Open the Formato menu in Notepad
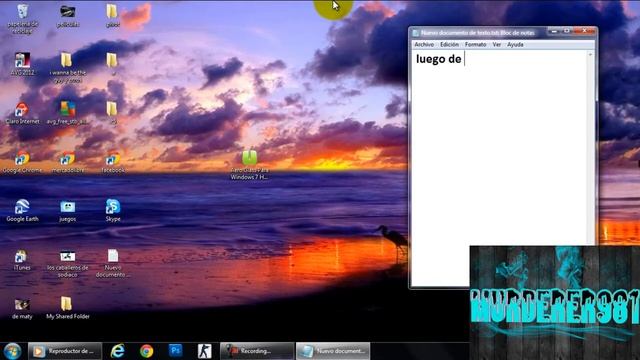The image size is (640, 360). [x=476, y=44]
